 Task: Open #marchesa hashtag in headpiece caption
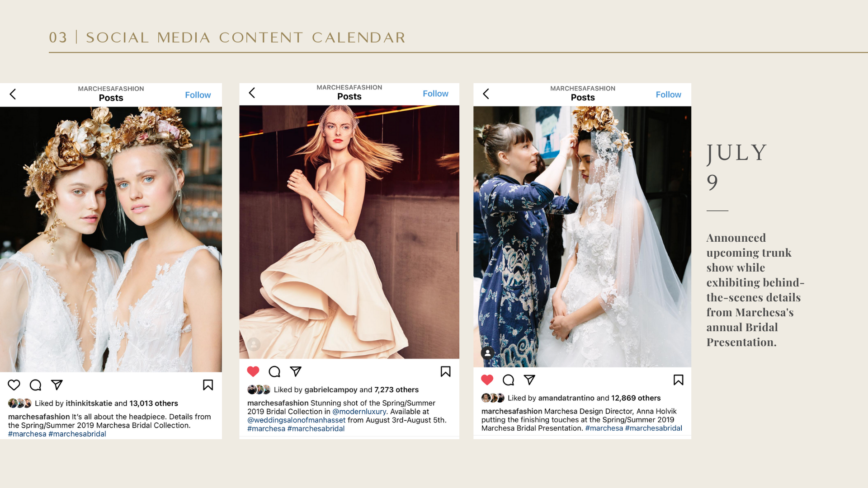point(27,434)
